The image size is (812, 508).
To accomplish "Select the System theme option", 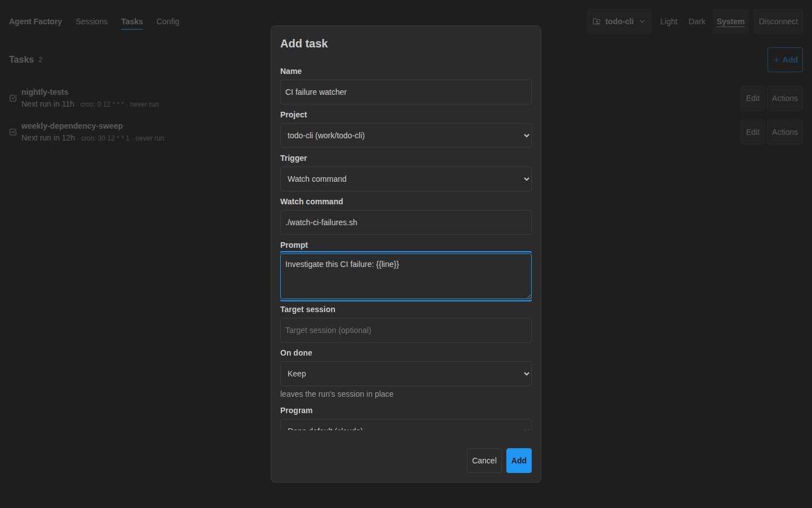I will (731, 21).
